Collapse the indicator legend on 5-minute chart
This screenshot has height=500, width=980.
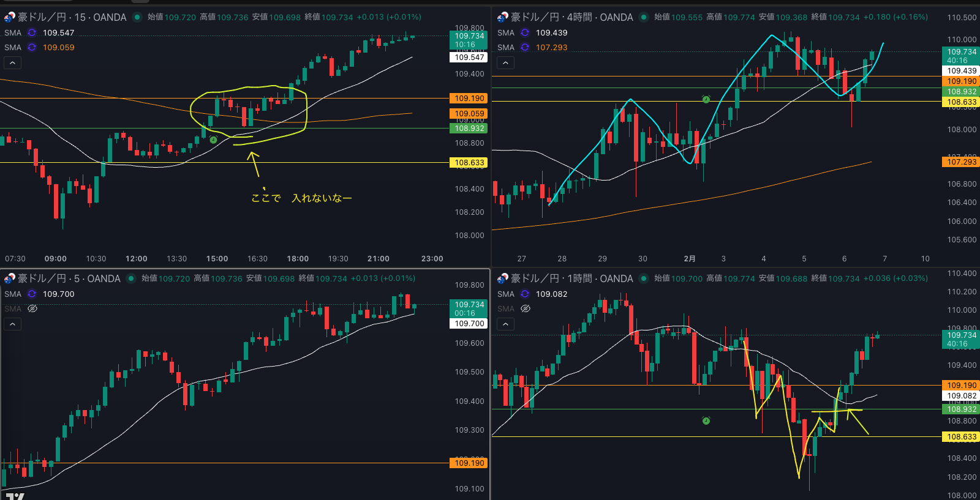coord(12,324)
